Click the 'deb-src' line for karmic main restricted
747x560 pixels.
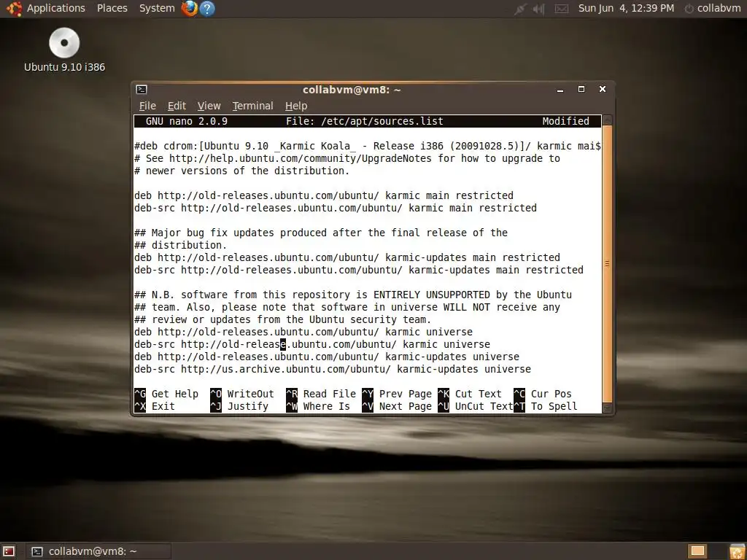[336, 208]
